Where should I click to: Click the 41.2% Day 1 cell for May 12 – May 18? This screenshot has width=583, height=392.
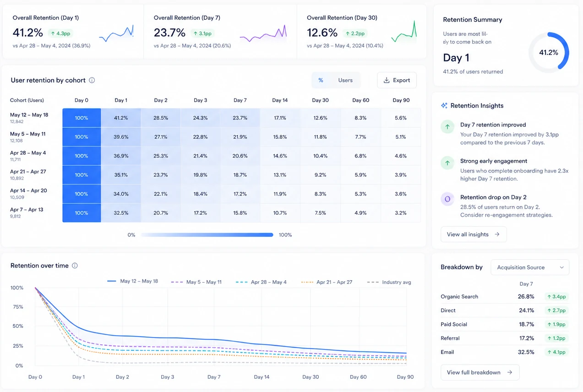[121, 118]
